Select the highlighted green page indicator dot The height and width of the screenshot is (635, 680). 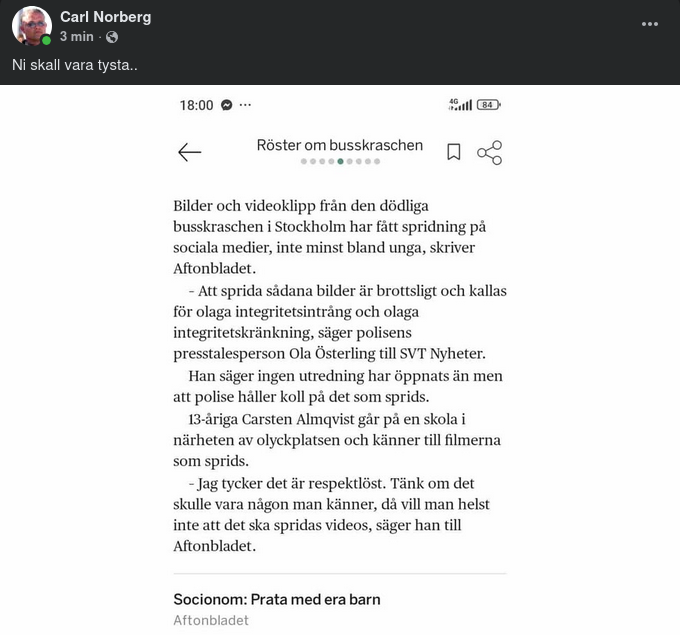[x=340, y=161]
